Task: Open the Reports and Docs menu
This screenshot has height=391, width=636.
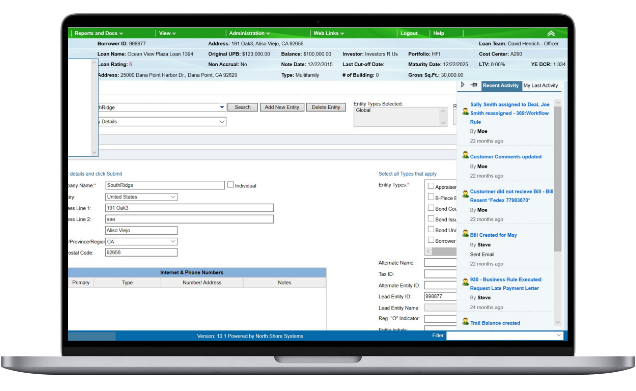Action: (99, 33)
